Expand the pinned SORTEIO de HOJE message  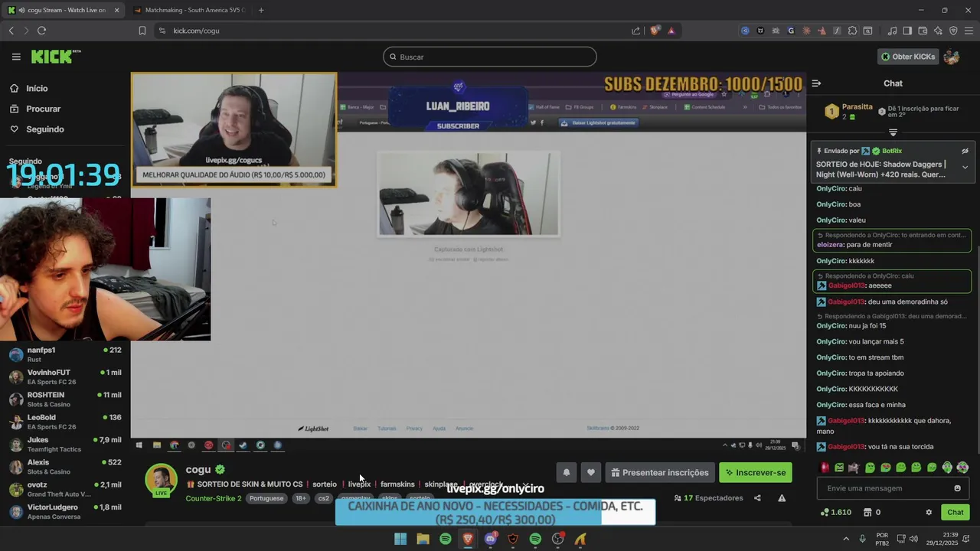965,167
